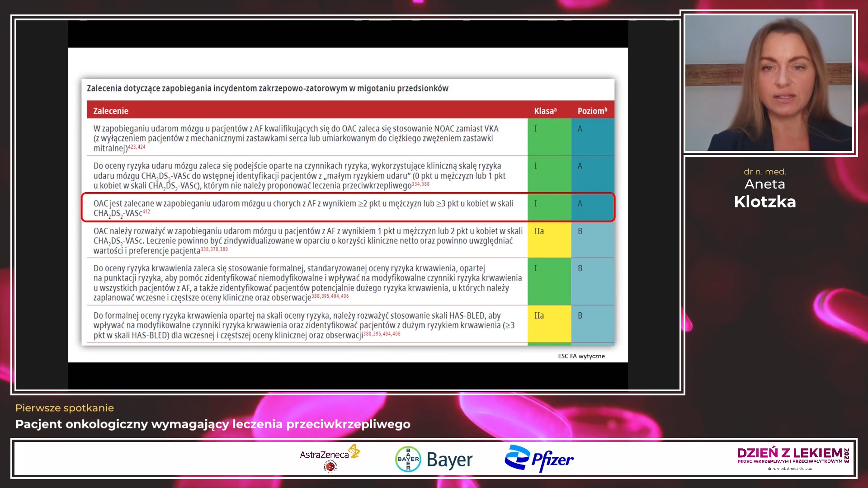Click the session title 'Pacjent onkologiczny wymagający leczenia przeciwkrzepliwego'
Viewport: 868px width, 488px height.
[x=213, y=424]
